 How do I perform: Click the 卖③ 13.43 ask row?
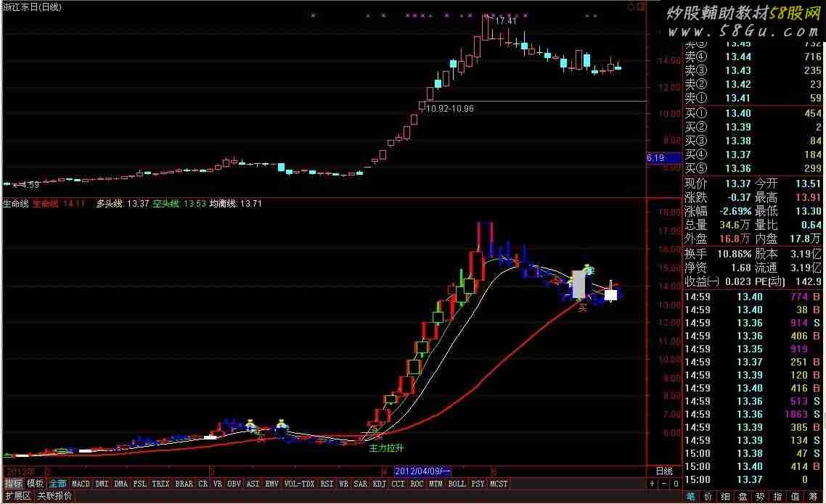(753, 70)
